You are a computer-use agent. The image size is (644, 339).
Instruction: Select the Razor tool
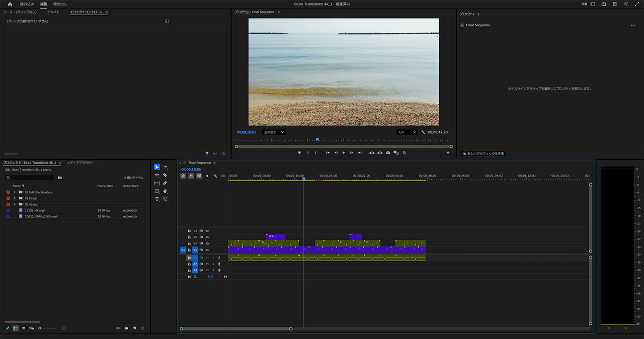165,175
